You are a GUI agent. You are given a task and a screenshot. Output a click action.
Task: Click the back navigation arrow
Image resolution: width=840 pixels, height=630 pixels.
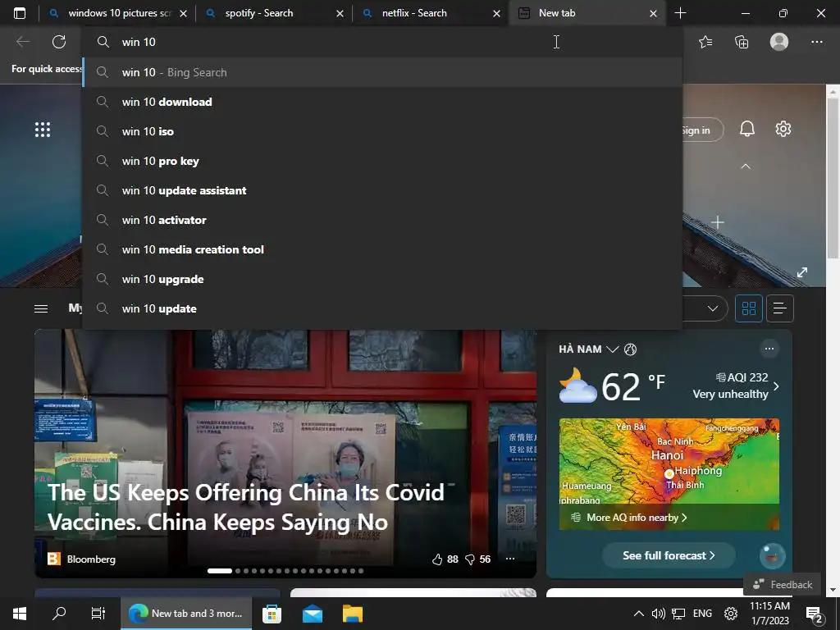point(22,41)
